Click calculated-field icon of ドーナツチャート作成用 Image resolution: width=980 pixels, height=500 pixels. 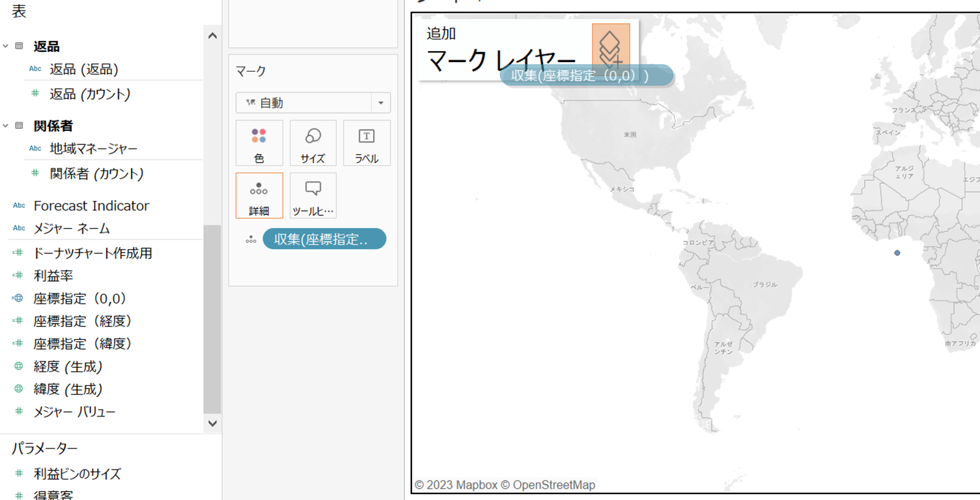click(x=18, y=253)
